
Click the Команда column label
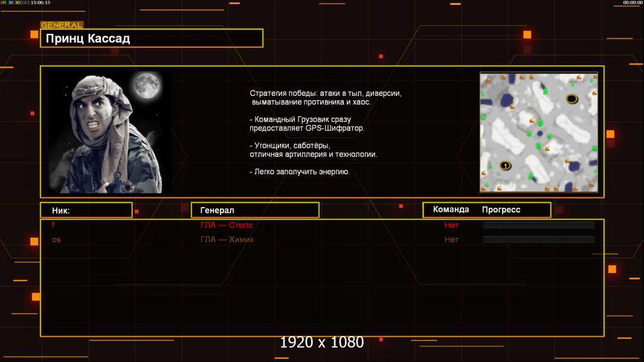[x=451, y=209]
